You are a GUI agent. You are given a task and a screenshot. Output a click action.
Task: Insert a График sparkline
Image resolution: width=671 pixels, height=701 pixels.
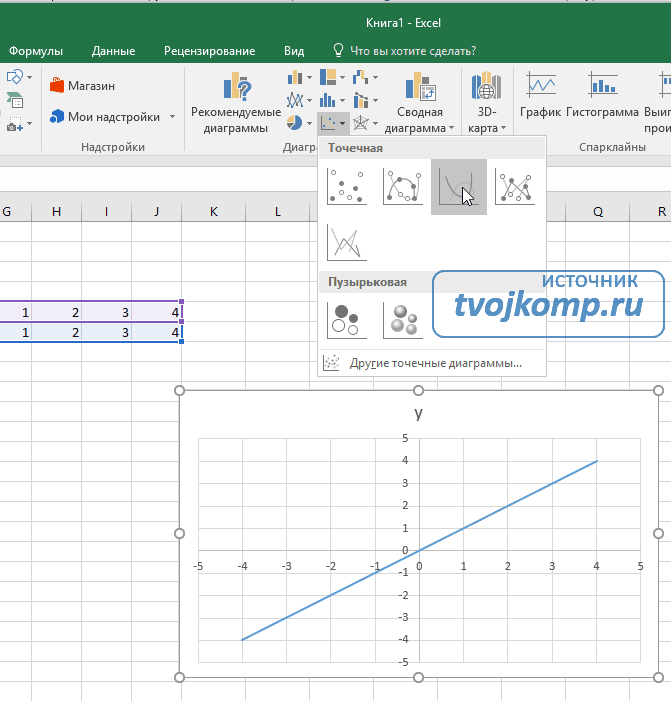pos(541,95)
